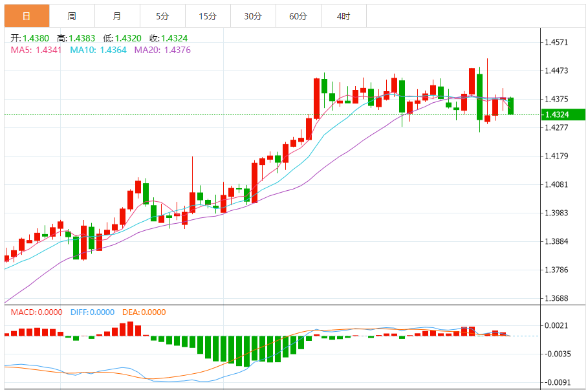Click the 1.4179 price axis label
The height and width of the screenshot is (390, 588).
(556, 156)
